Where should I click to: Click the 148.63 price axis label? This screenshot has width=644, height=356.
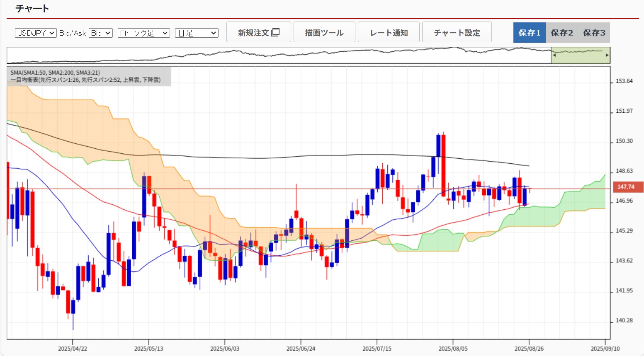point(624,171)
